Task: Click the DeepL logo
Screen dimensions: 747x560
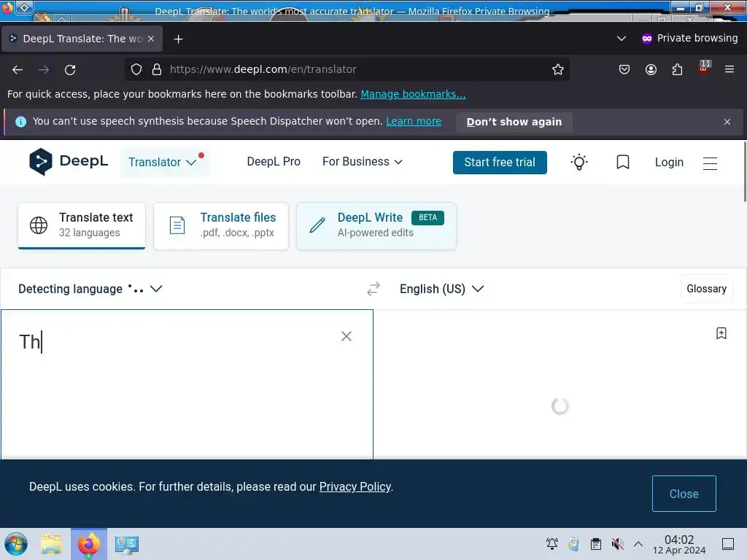Action: coord(69,162)
